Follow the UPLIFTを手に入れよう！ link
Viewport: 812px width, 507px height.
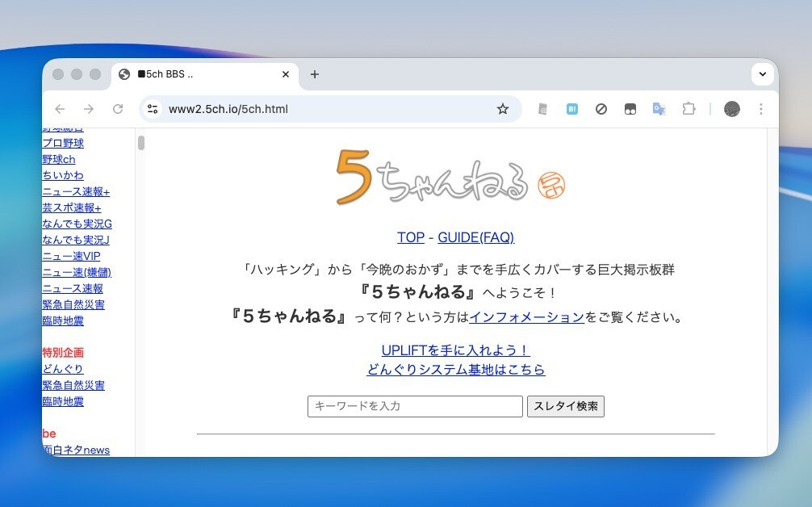pyautogui.click(x=456, y=350)
